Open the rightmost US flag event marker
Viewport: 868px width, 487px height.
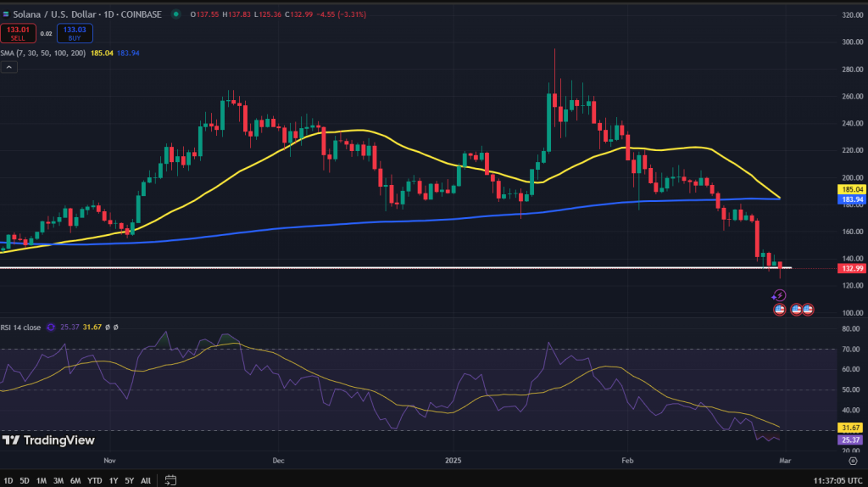click(808, 309)
